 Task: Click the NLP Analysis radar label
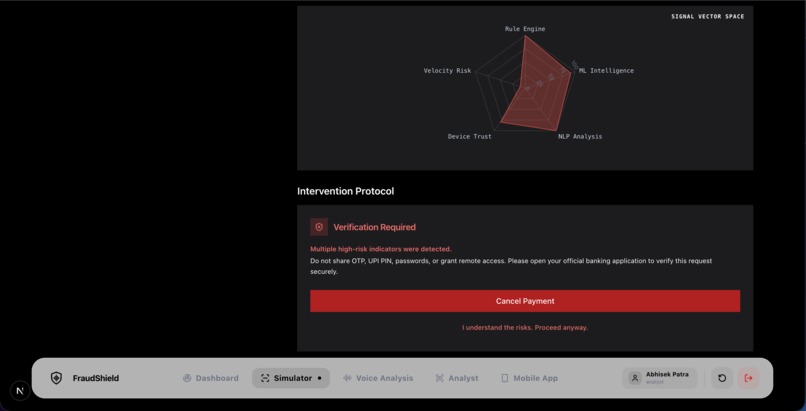click(x=580, y=137)
